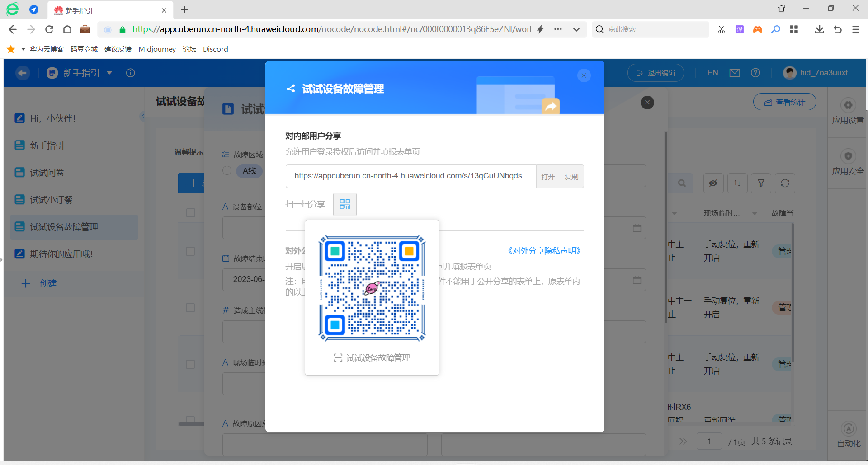
Task: Close the 新手指引 browser tab
Action: pyautogui.click(x=164, y=10)
